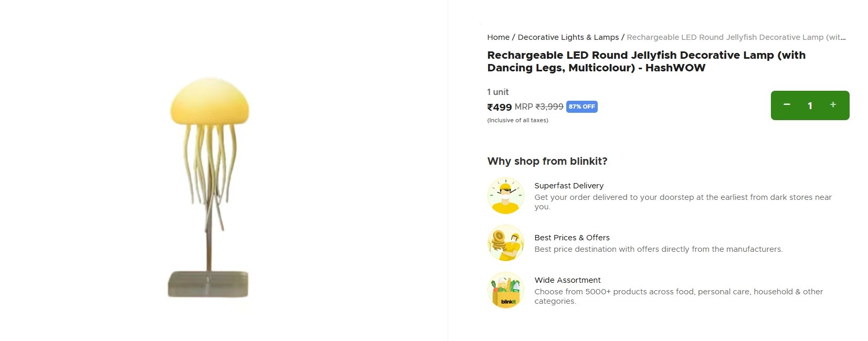Click the Superfast Delivery rider icon
This screenshot has height=341, width=868.
505,196
